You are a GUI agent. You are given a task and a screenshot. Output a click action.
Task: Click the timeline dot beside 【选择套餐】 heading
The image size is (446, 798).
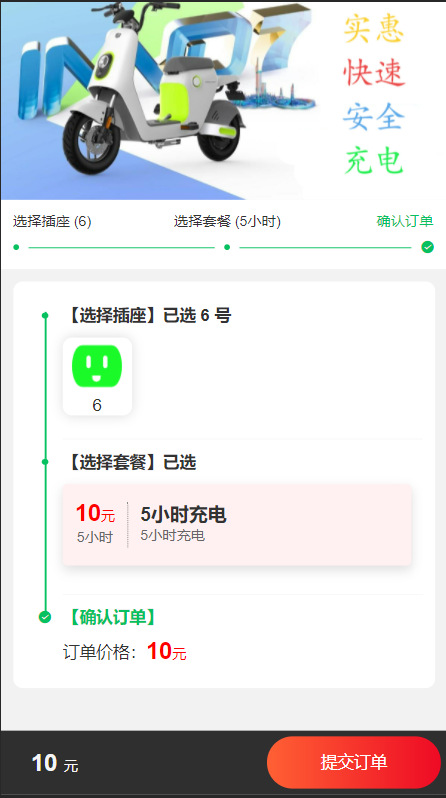point(45,462)
